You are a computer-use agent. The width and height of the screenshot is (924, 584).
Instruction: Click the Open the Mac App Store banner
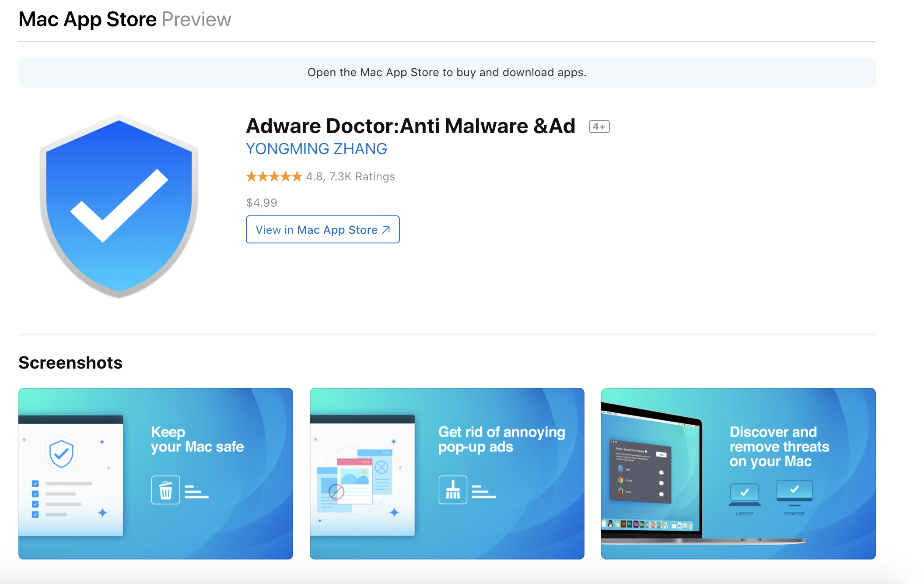click(x=447, y=72)
